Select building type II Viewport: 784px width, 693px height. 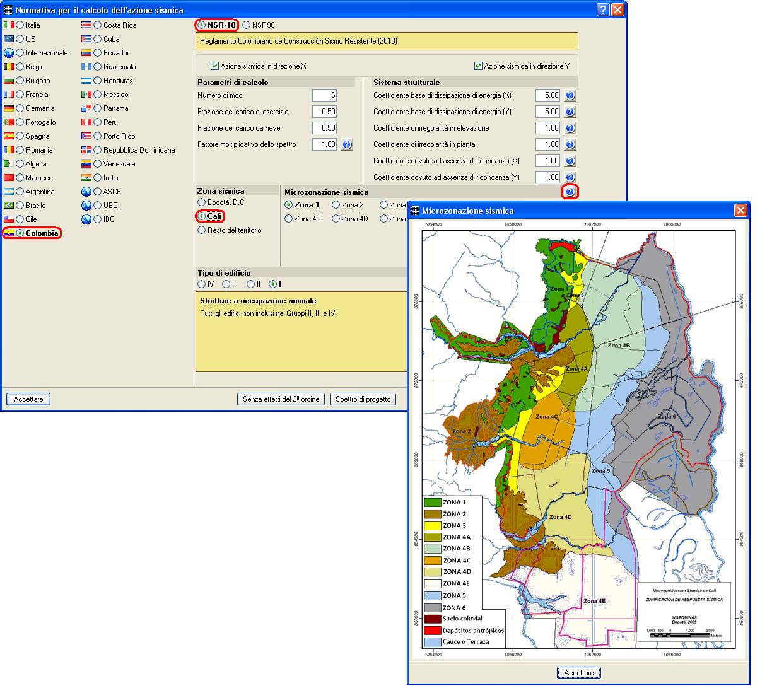pyautogui.click(x=251, y=284)
